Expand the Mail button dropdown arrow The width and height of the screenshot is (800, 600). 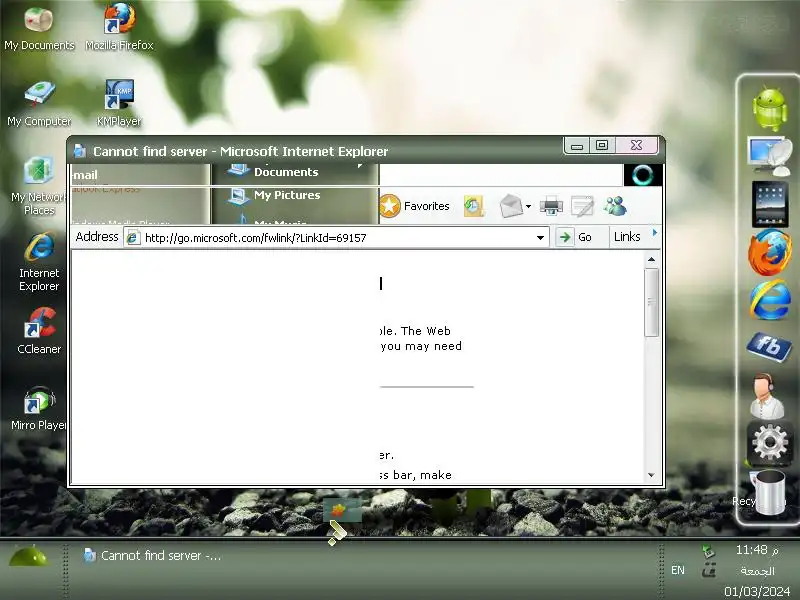(529, 207)
